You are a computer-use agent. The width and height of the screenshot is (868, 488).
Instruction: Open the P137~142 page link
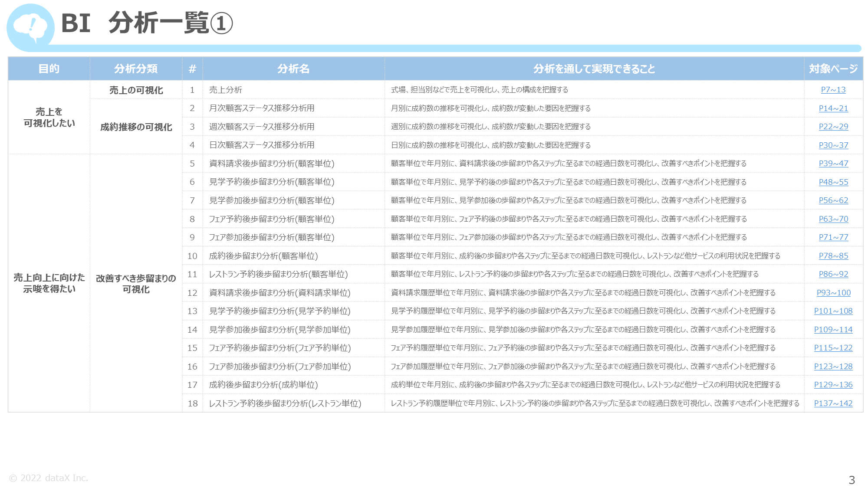coord(833,403)
